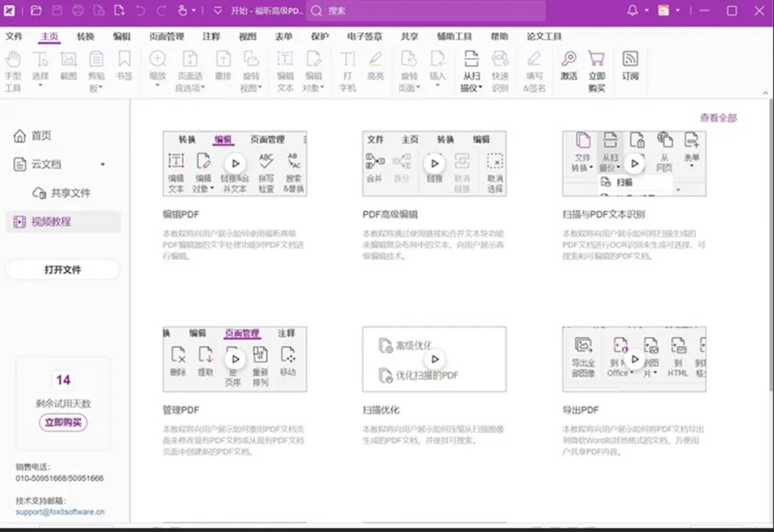The image size is (774, 532).
Task: Open the dropdown next to bell icon
Action: pyautogui.click(x=646, y=10)
